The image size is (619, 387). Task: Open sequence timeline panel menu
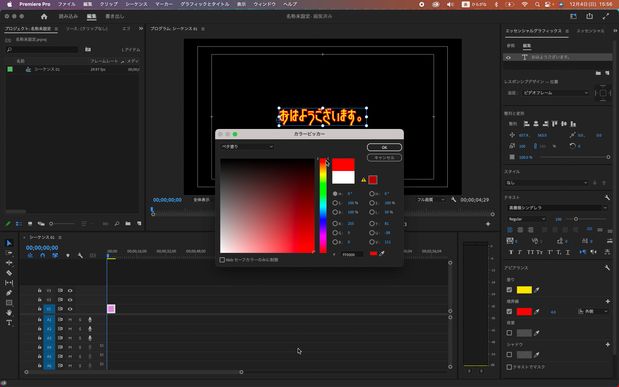click(x=60, y=237)
